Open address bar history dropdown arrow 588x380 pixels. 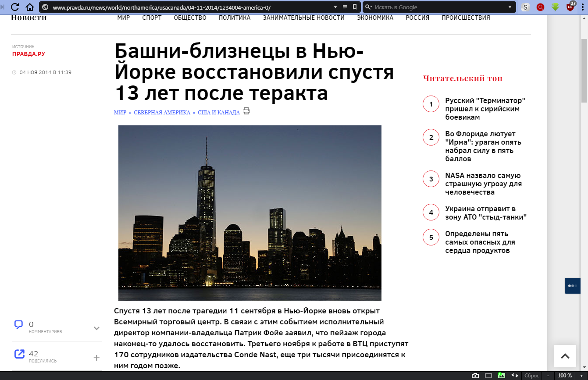click(335, 7)
